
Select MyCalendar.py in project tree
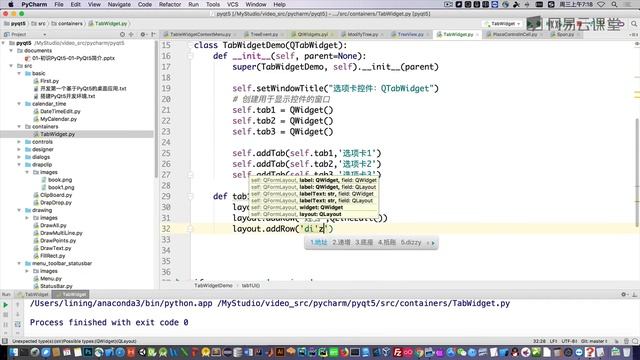point(58,119)
